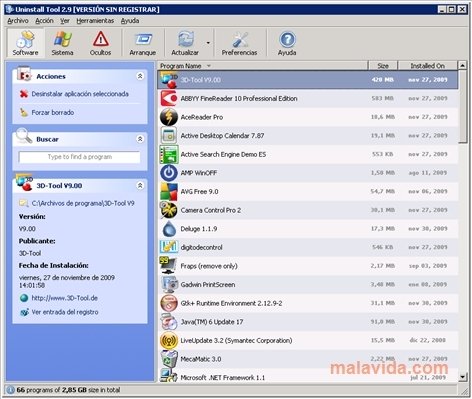Open the Software tab in toolbar
This screenshot has width=472, height=399.
pyautogui.click(x=25, y=43)
